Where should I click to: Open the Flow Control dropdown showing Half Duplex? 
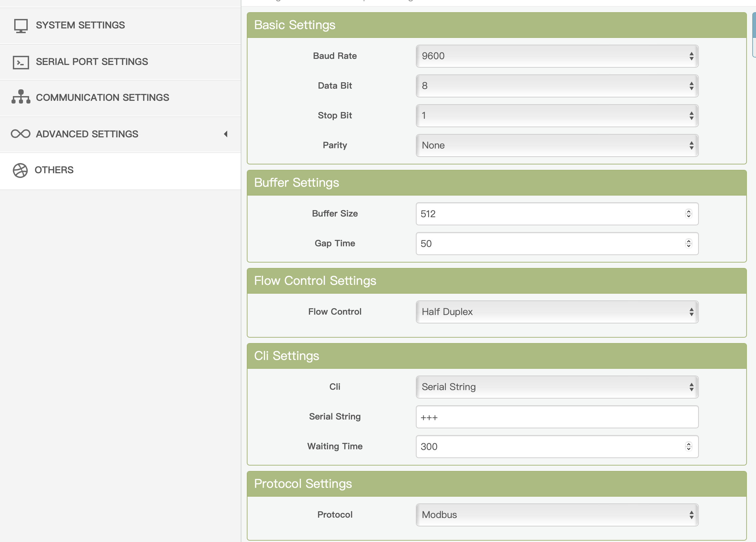click(x=557, y=312)
